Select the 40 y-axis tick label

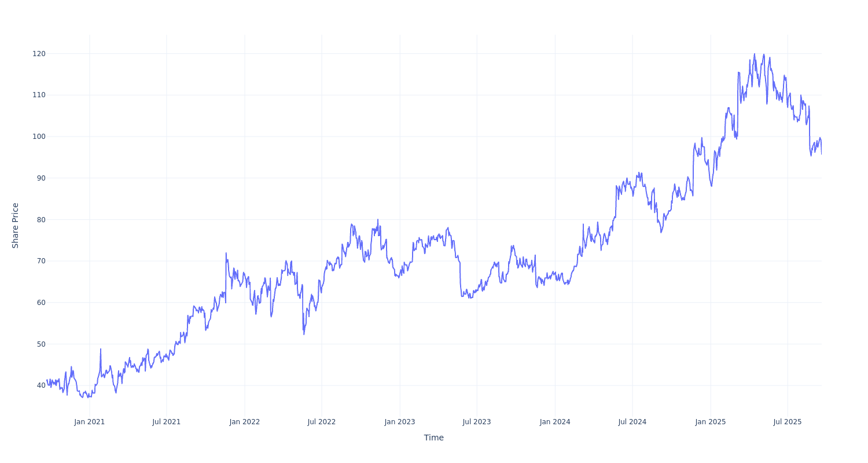41,385
